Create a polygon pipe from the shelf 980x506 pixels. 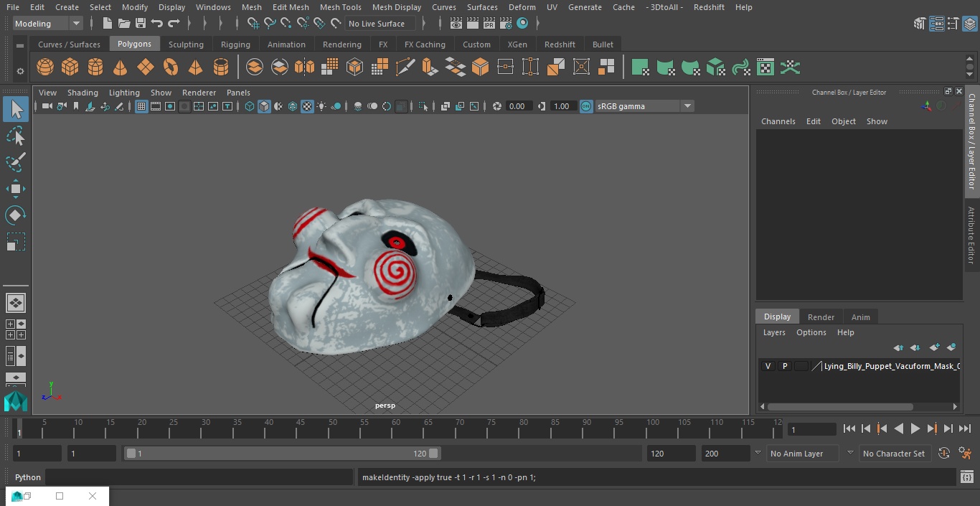point(221,67)
